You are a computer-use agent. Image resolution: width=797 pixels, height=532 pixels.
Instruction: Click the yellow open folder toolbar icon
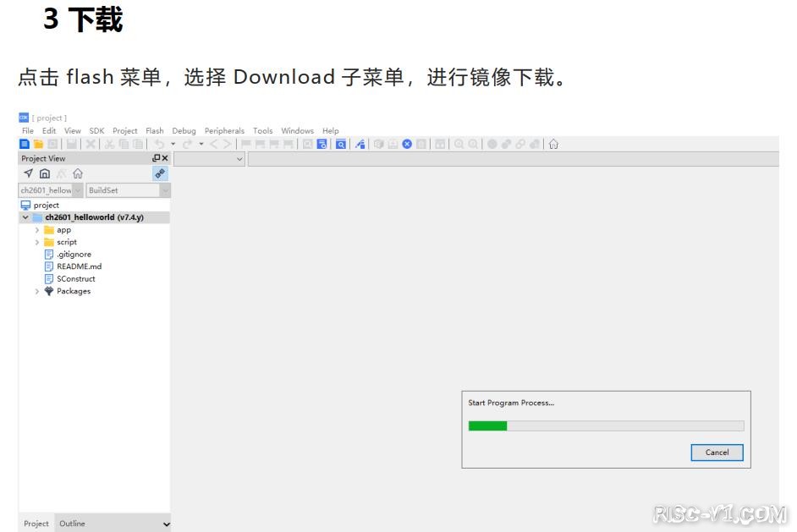(x=38, y=145)
